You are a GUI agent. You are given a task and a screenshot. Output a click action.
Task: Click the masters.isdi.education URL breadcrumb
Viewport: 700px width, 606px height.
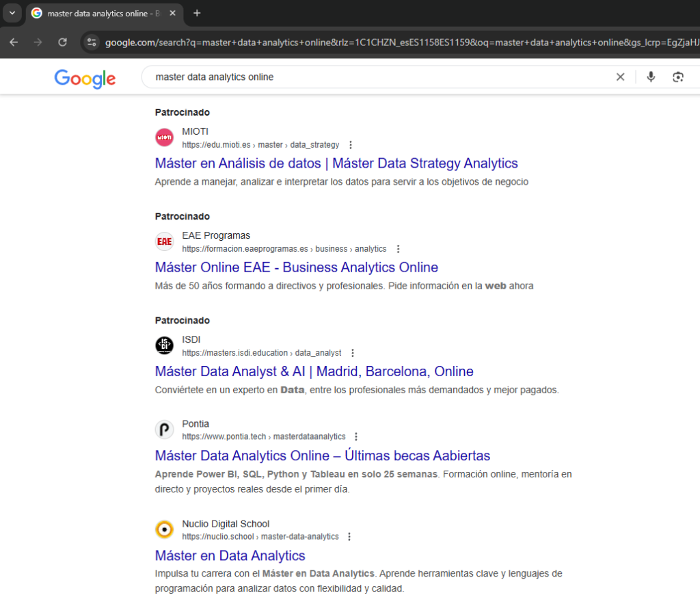pos(262,353)
